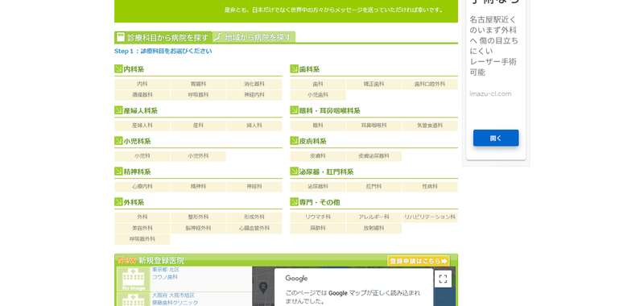Select the 神経内科 department
Viewport: 644px width, 306px height.
tap(254, 95)
